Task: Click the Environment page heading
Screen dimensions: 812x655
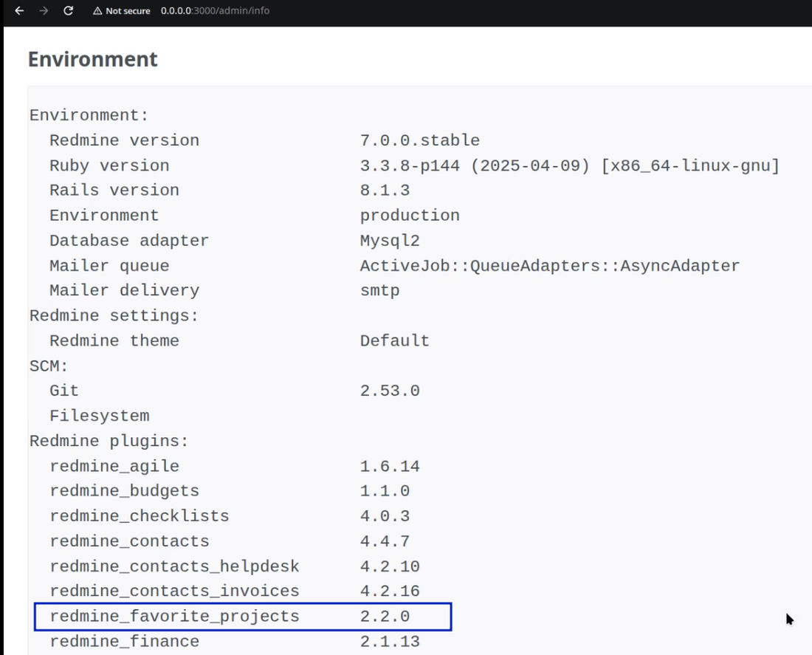Action: [93, 59]
